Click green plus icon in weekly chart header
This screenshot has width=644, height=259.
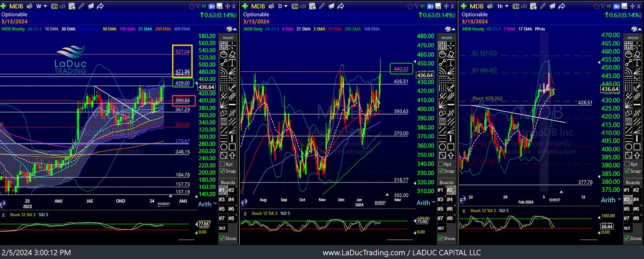(x=3, y=6)
